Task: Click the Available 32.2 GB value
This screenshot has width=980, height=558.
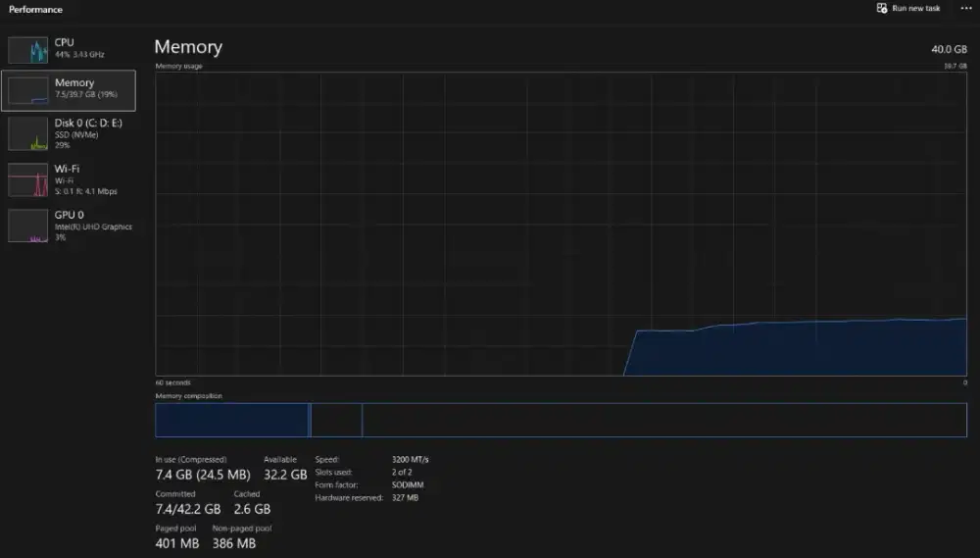Action: tap(286, 475)
